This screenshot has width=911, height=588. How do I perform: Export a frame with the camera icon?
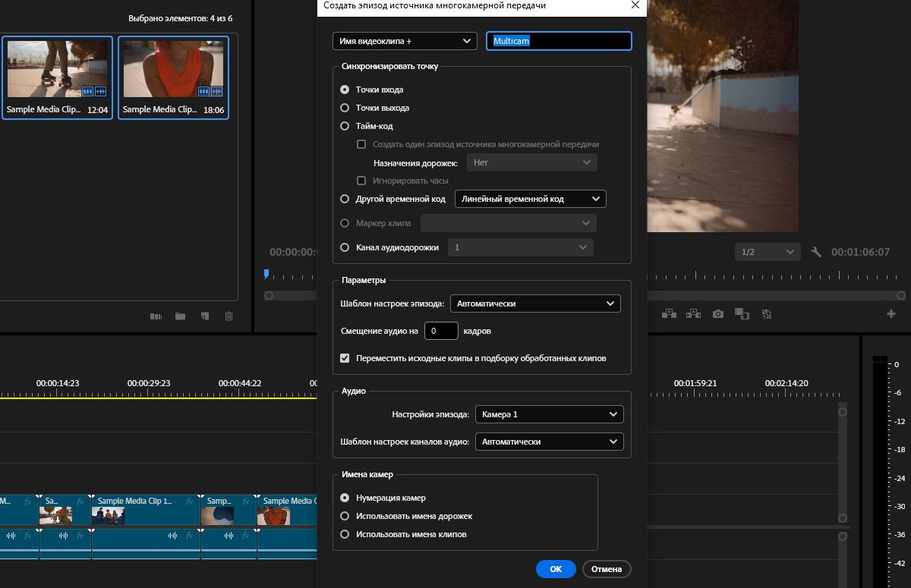[717, 313]
